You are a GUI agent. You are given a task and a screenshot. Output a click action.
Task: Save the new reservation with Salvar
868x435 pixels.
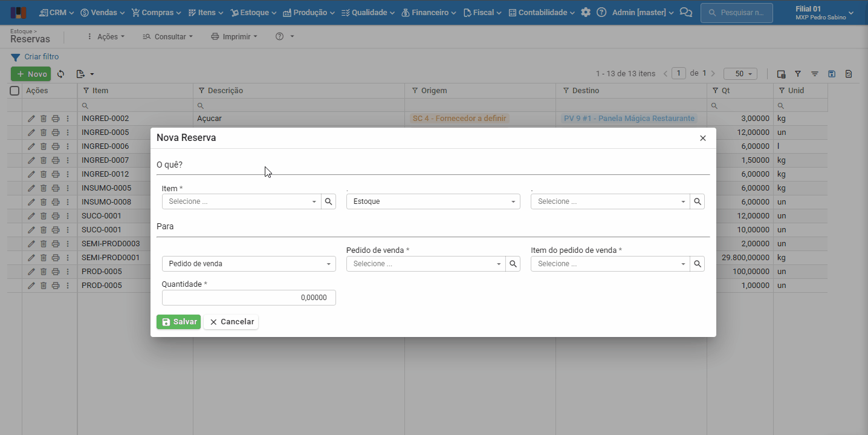pos(178,322)
